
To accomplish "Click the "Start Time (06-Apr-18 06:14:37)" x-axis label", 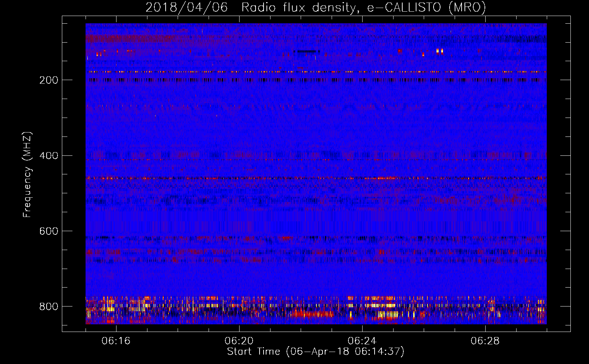I will (316, 352).
